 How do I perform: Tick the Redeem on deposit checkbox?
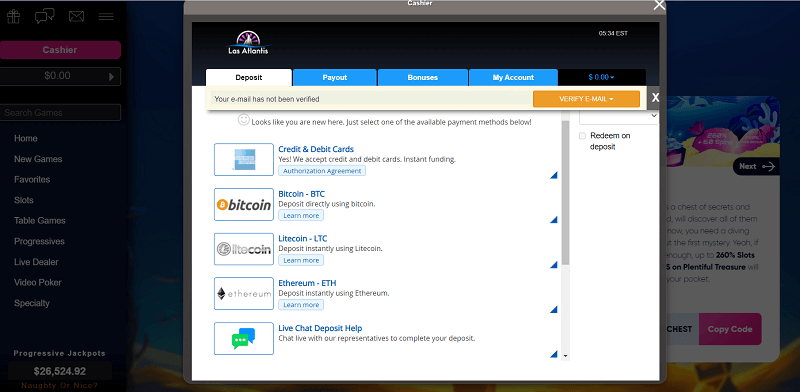[x=583, y=136]
